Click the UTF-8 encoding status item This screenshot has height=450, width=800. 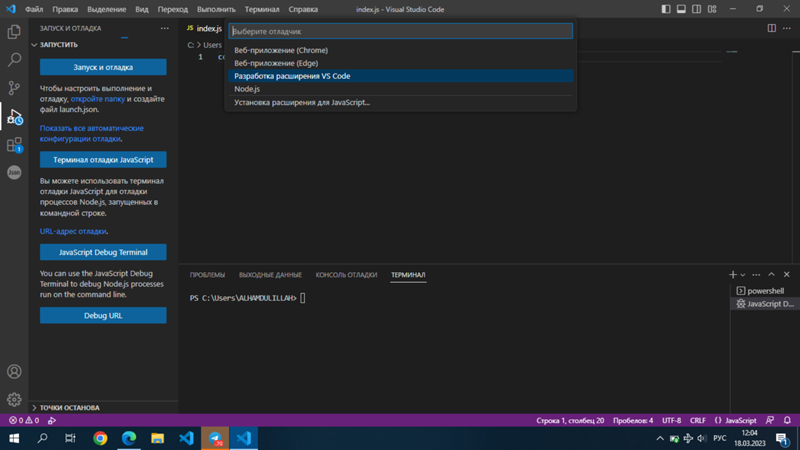pos(671,420)
